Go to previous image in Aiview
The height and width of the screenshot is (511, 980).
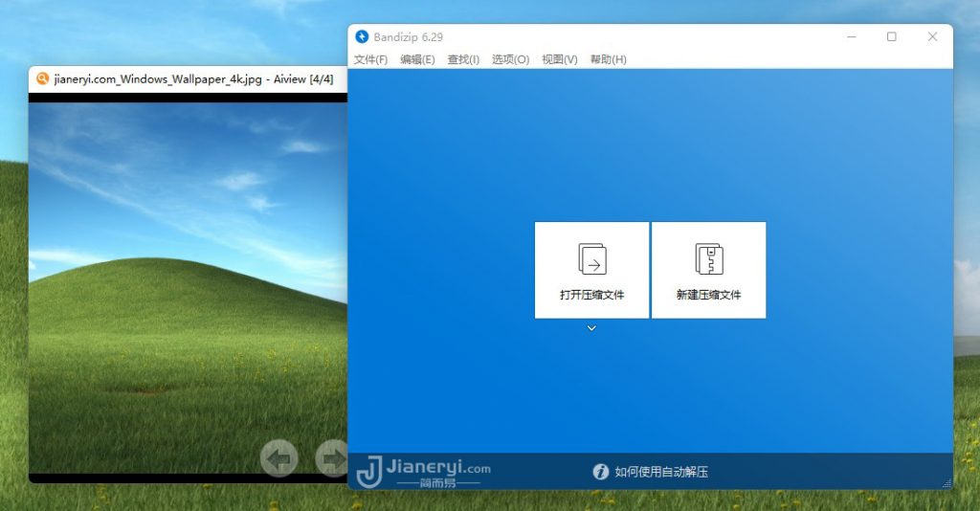[x=278, y=458]
